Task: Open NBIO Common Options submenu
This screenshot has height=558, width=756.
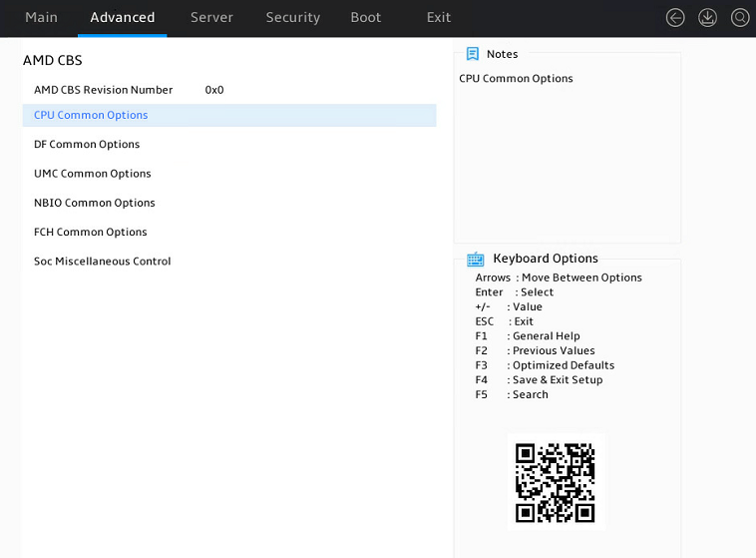Action: 95,203
